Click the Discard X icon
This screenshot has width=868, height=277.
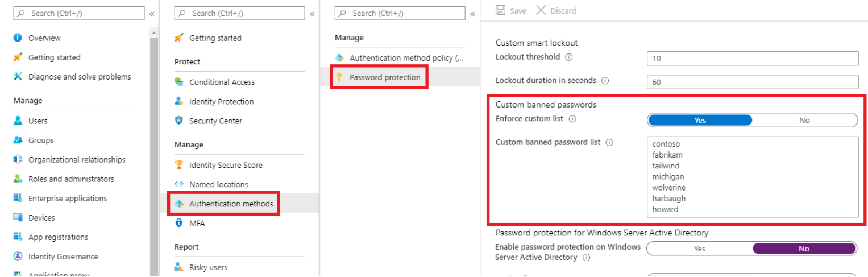[541, 10]
